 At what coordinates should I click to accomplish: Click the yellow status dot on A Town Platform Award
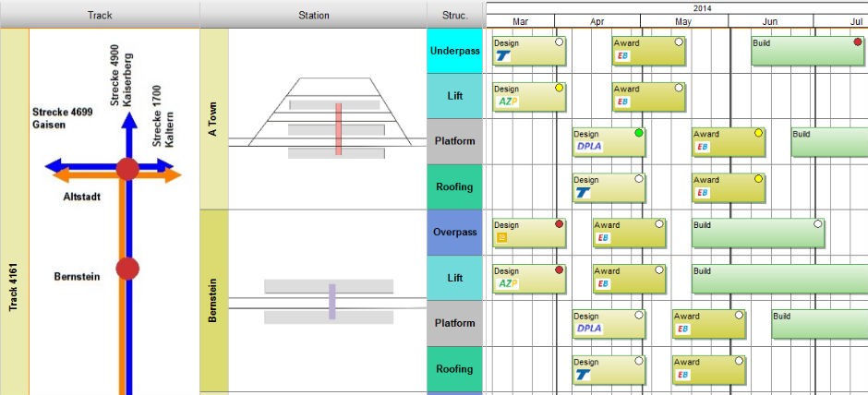tap(758, 133)
